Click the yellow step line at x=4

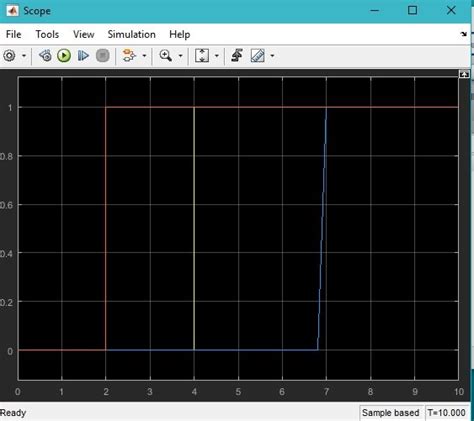[194, 229]
